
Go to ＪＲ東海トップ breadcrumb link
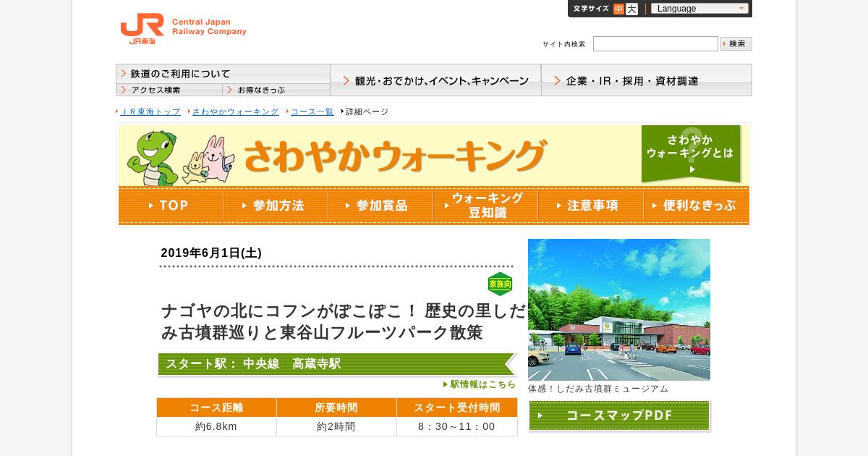pos(150,111)
